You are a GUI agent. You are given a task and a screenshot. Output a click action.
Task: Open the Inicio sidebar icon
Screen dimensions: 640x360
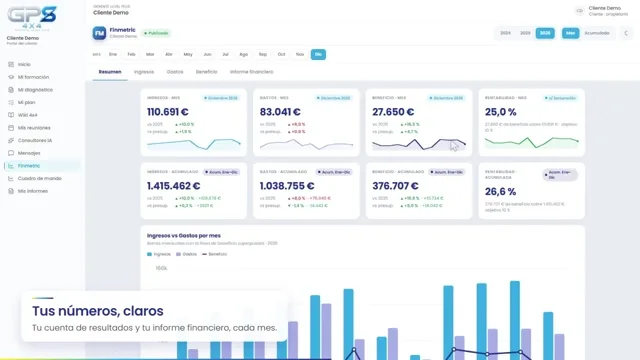11,64
